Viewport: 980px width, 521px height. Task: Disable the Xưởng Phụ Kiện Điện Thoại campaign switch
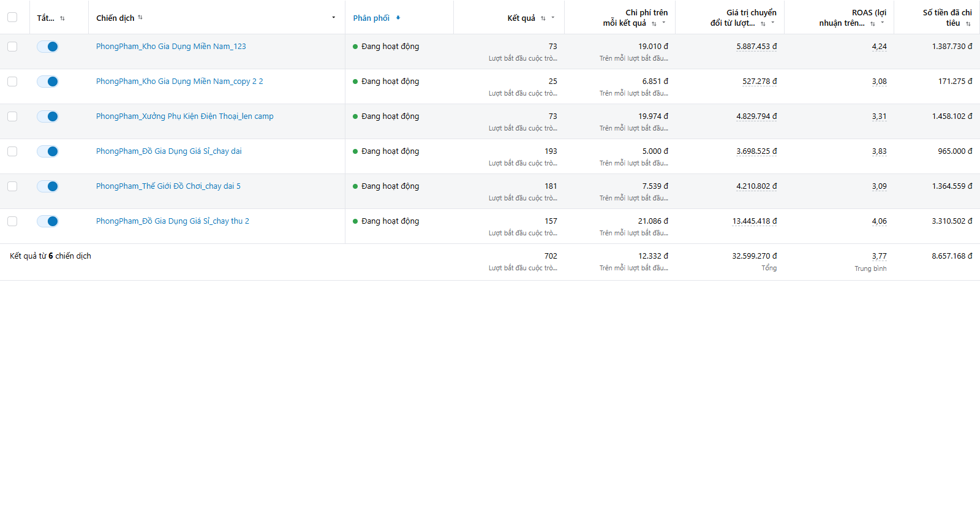(x=48, y=116)
